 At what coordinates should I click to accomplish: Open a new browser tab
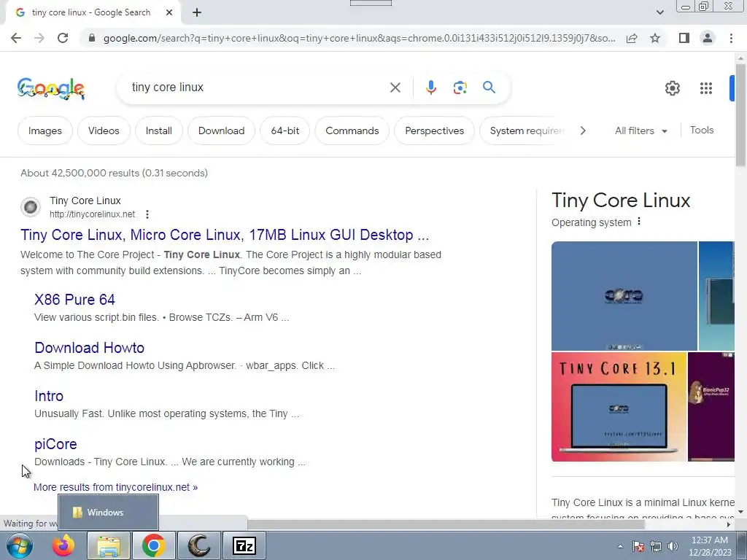pos(197,12)
